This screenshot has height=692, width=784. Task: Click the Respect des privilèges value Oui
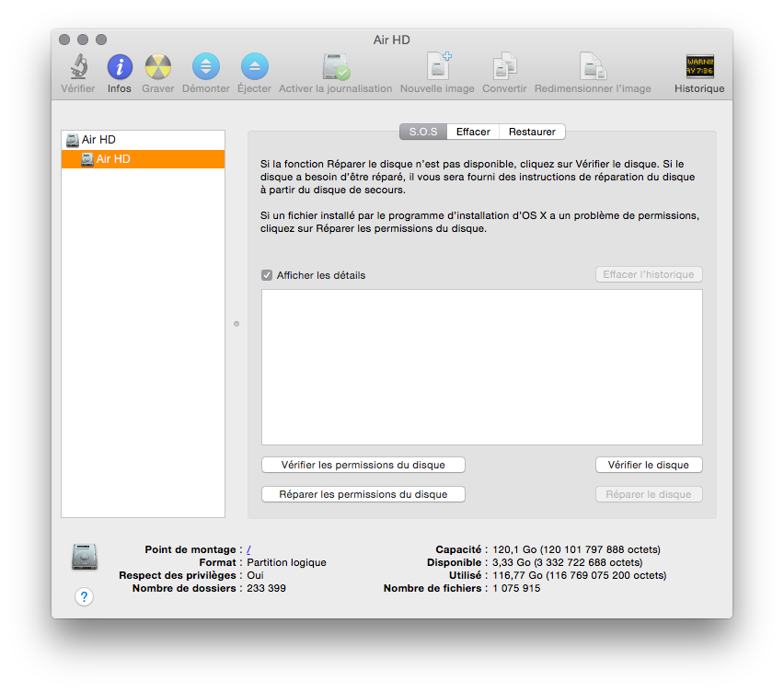point(255,575)
